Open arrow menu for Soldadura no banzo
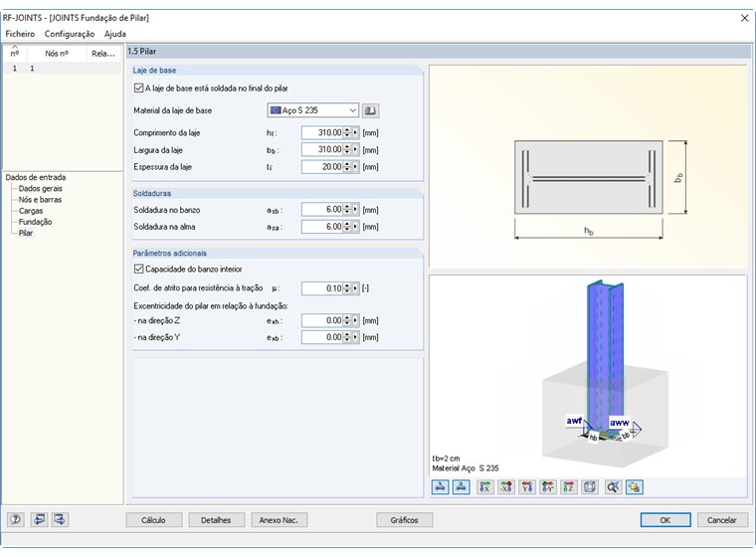The height and width of the screenshot is (557, 756). click(x=355, y=209)
